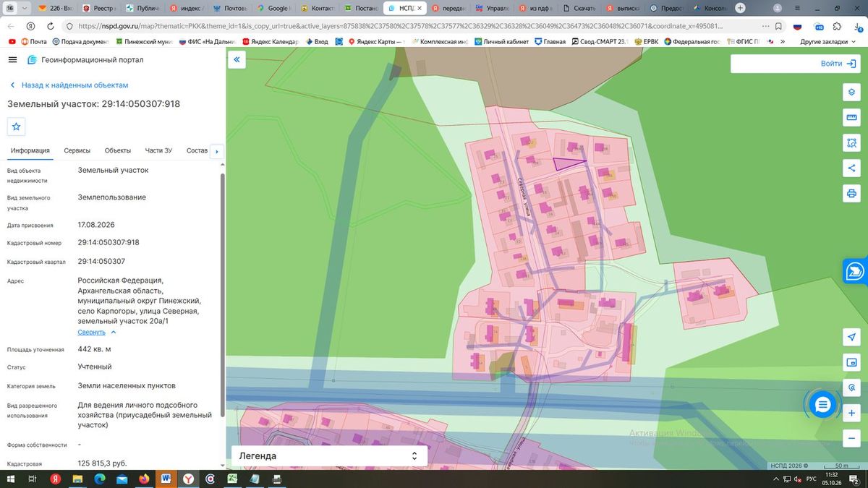Share the current map view
The image size is (868, 488).
851,168
